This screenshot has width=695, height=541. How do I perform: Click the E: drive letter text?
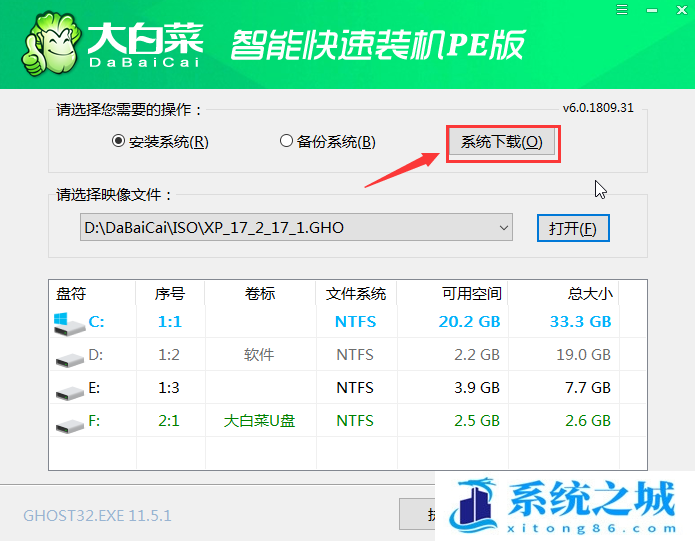(94, 388)
